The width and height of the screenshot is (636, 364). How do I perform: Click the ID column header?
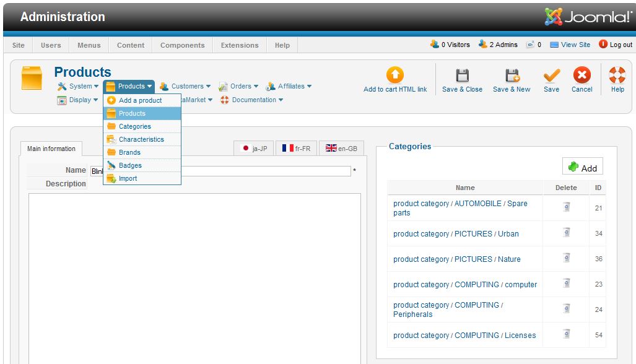pos(598,188)
